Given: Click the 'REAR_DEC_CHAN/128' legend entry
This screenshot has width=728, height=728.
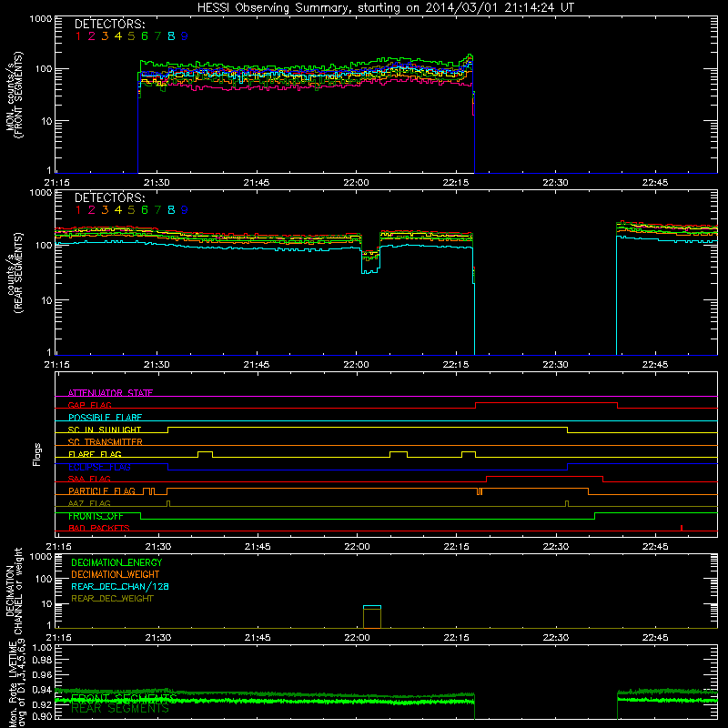Looking at the screenshot, I should 120,586.
